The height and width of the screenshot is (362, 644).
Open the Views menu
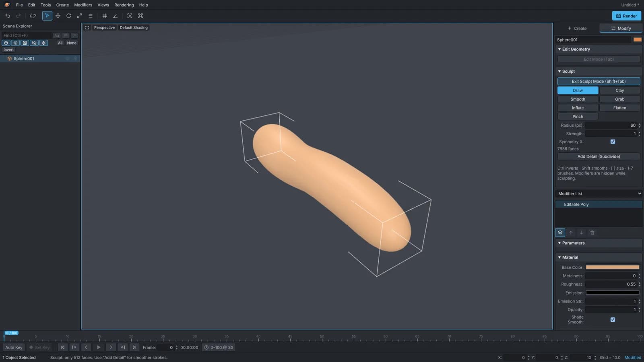[x=103, y=5]
